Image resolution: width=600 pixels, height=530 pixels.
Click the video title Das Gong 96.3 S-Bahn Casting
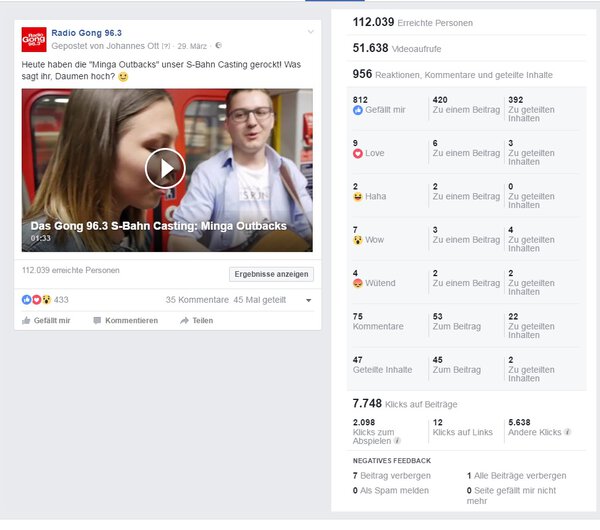[x=158, y=226]
